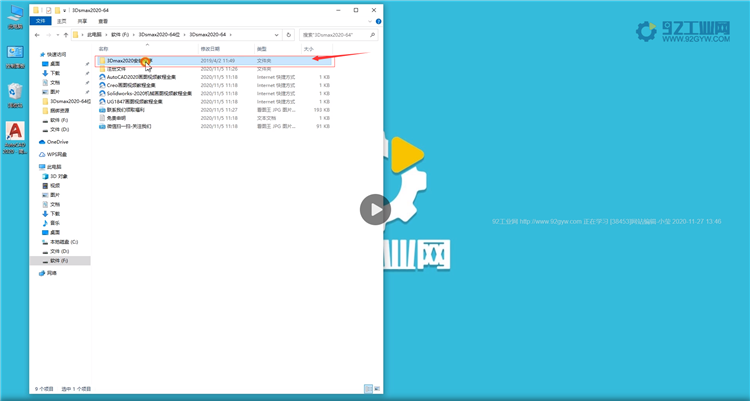Open recent locations dropdown arrow
The image size is (750, 401).
(x=57, y=35)
